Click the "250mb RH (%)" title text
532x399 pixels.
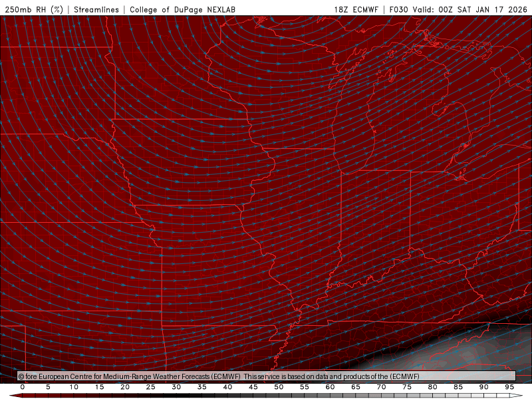pos(34,9)
